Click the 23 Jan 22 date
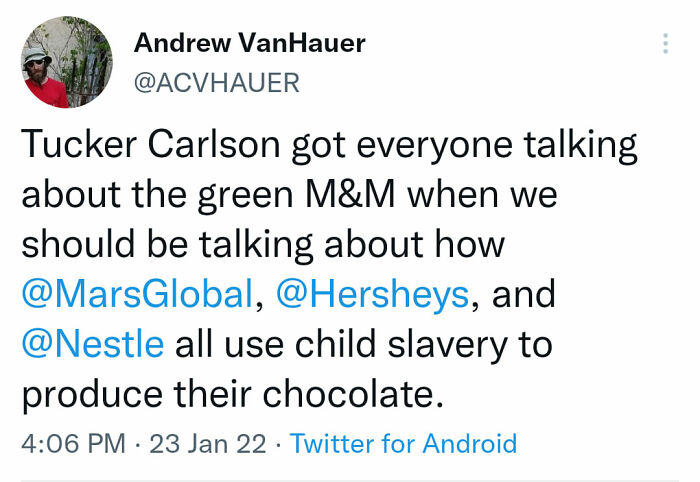Screen dimensions: 700x482 click(205, 443)
